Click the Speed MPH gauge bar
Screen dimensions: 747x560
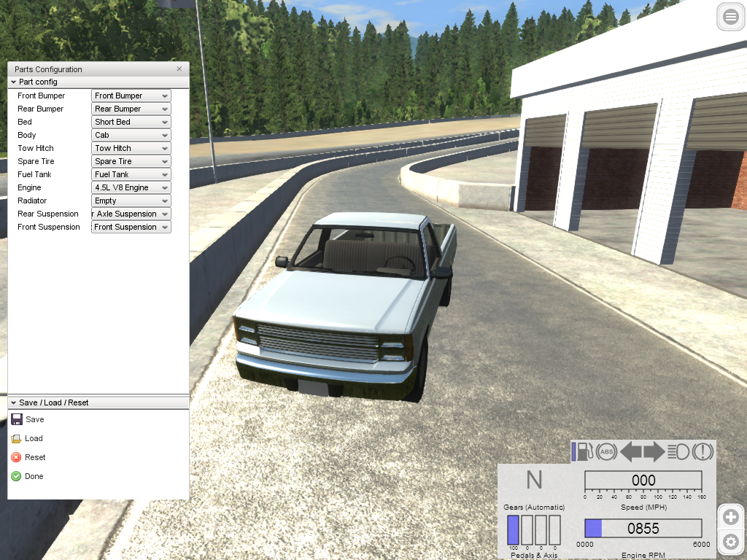tap(643, 481)
